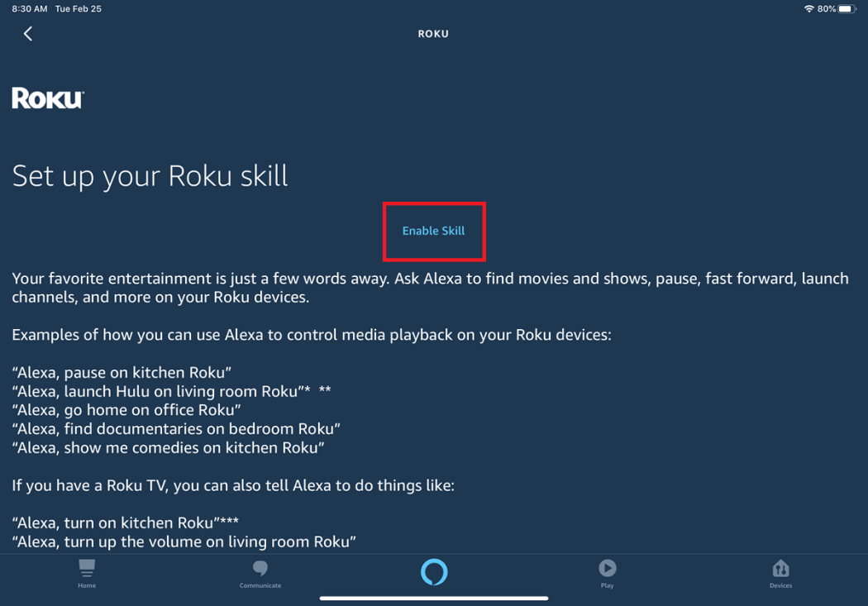Tap the Alexa voice ring icon

434,571
